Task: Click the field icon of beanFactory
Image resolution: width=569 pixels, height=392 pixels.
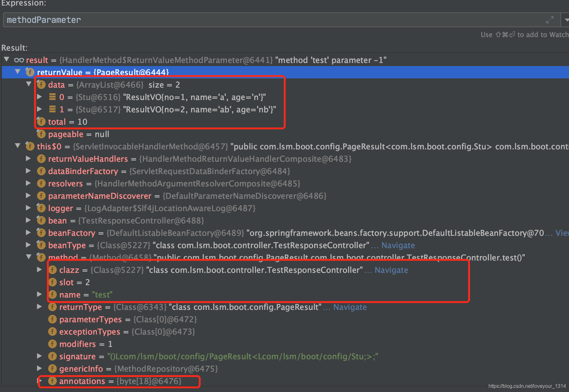Action: click(41, 232)
